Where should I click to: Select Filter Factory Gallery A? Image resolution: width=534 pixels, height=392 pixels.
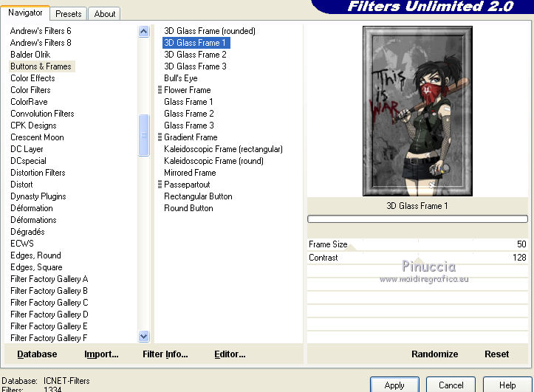tap(49, 279)
